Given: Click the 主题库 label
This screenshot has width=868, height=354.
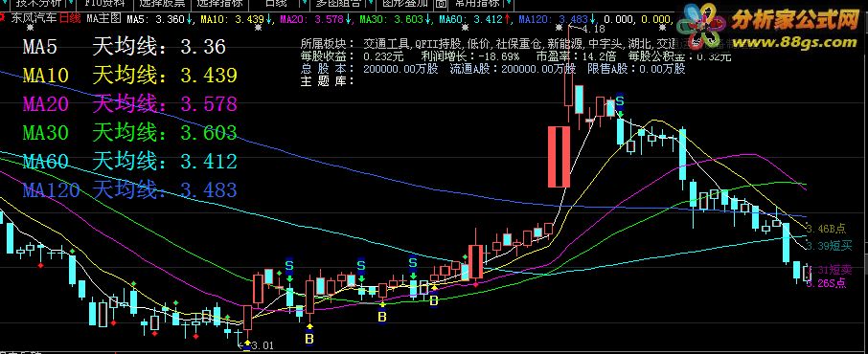Looking at the screenshot, I should pyautogui.click(x=326, y=81).
